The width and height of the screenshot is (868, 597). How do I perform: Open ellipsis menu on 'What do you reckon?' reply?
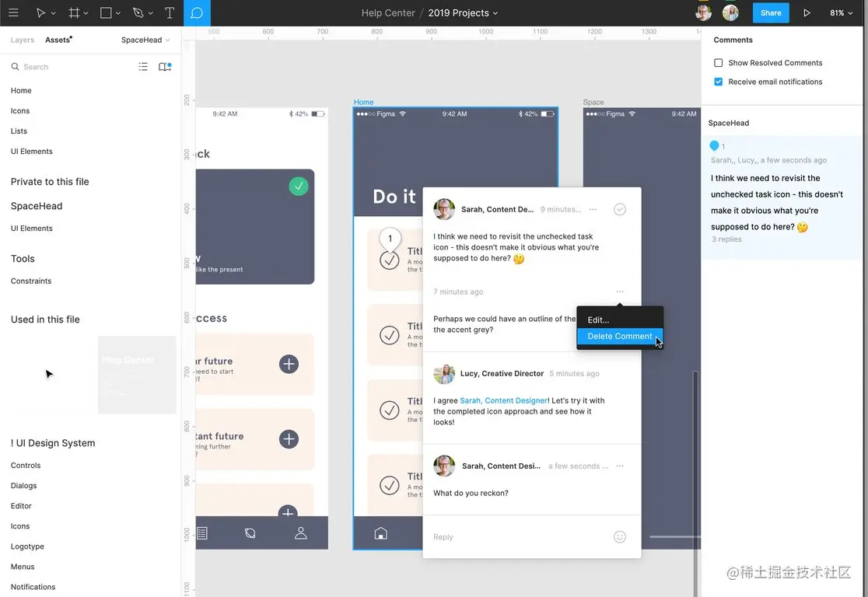(619, 466)
